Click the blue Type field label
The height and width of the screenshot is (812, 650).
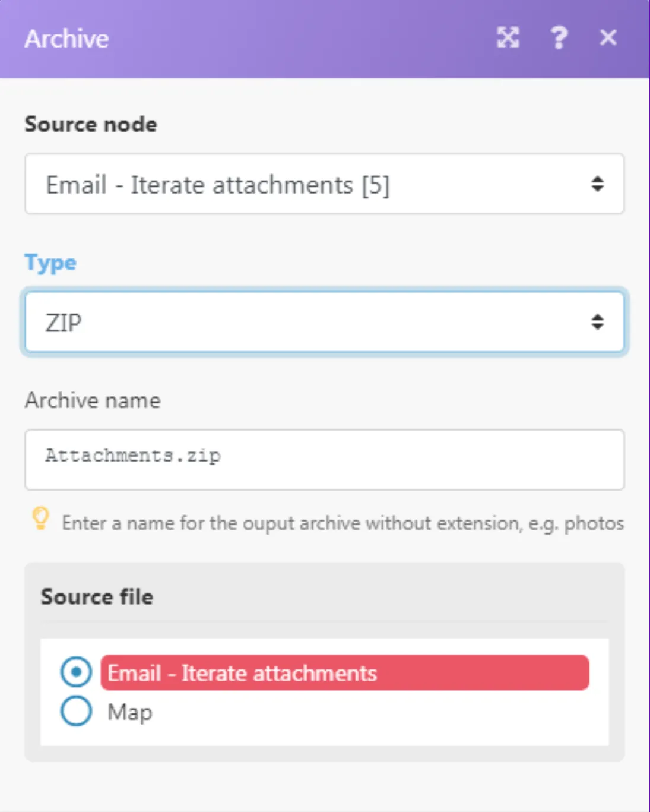pyautogui.click(x=50, y=263)
